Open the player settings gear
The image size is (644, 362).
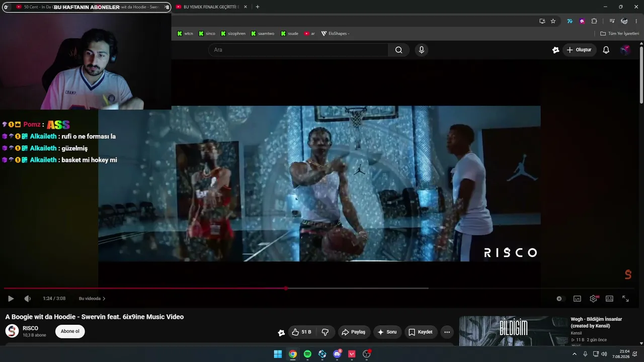click(594, 299)
